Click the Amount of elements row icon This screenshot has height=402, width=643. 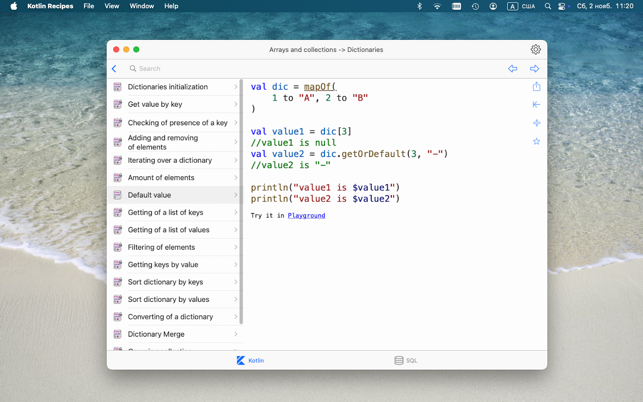[x=118, y=178]
